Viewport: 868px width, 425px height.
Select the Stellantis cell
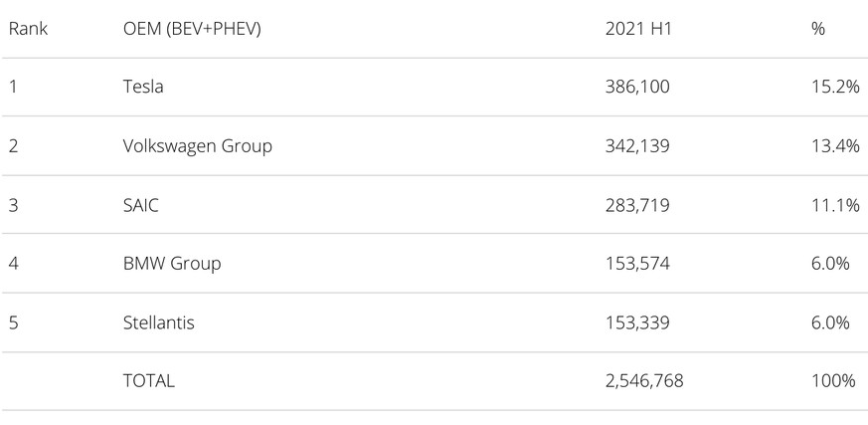159,322
